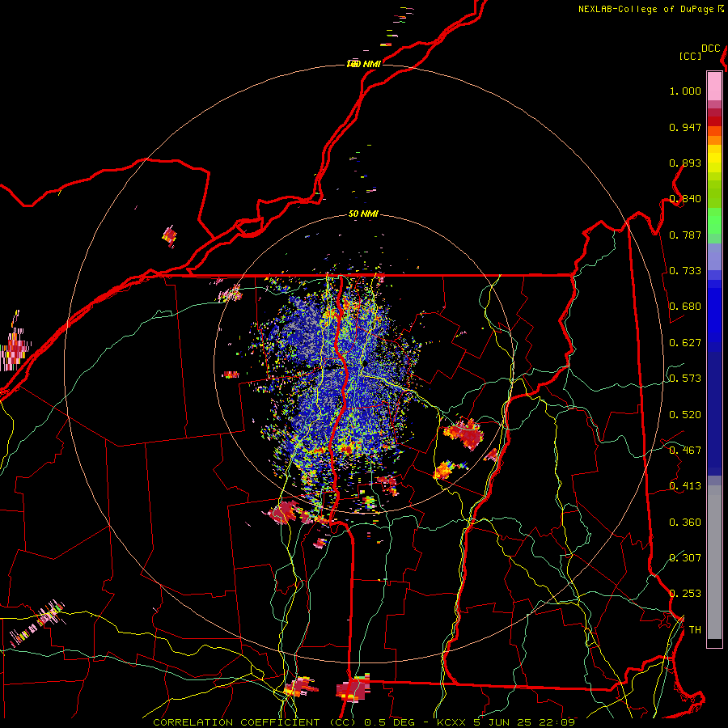
Task: Click the Correlation Coefficient caption at bottom
Action: coord(364,722)
